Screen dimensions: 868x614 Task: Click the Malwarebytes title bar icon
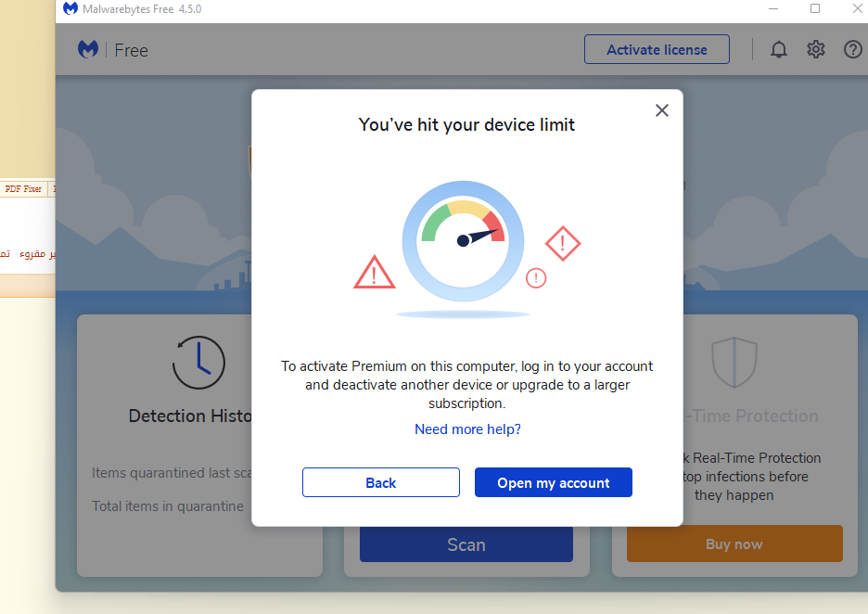[70, 8]
